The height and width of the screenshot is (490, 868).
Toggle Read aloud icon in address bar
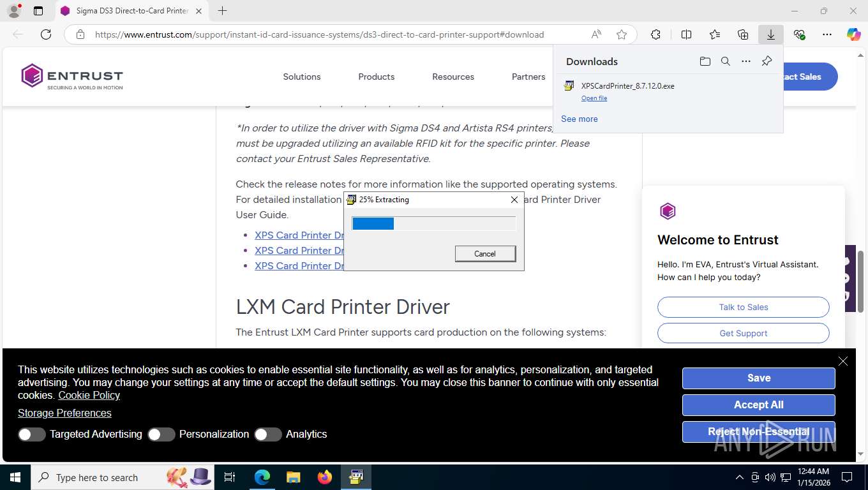point(596,34)
